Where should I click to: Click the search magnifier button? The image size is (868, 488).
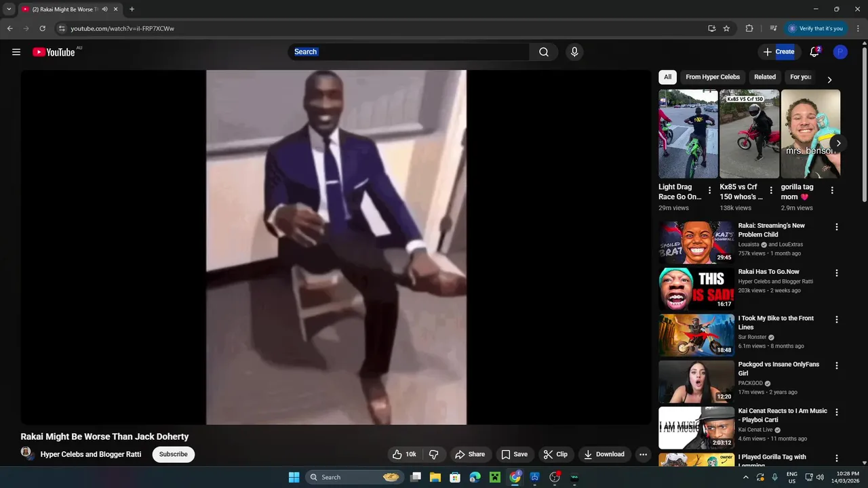pyautogui.click(x=544, y=52)
